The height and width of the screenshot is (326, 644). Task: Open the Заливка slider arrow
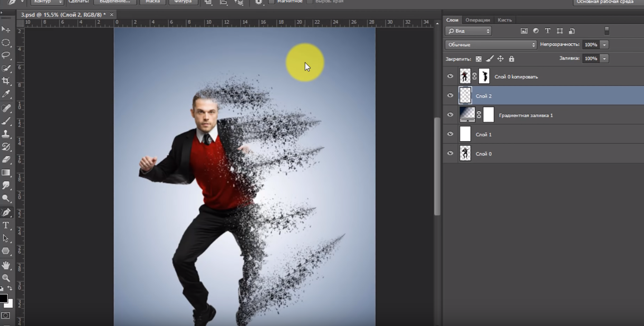(604, 58)
